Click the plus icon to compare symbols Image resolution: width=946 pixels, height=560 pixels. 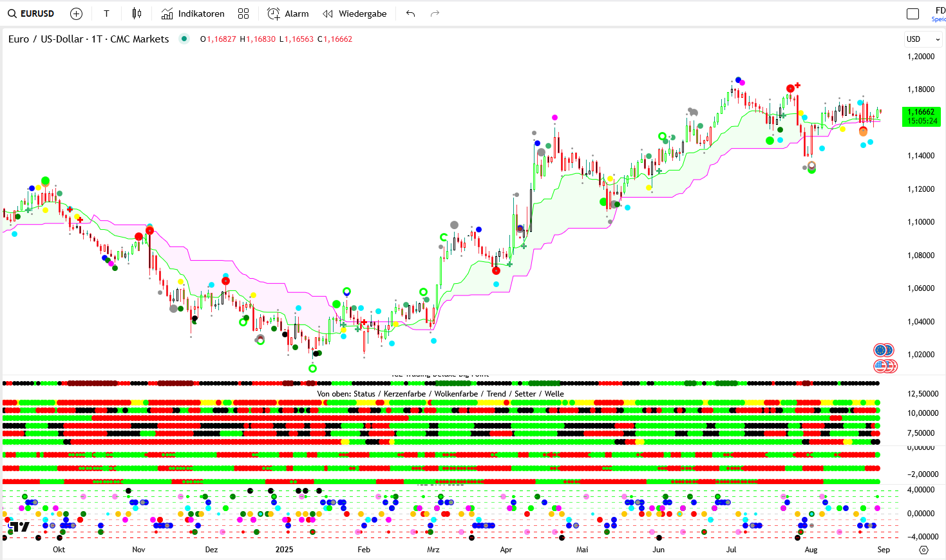pos(76,14)
